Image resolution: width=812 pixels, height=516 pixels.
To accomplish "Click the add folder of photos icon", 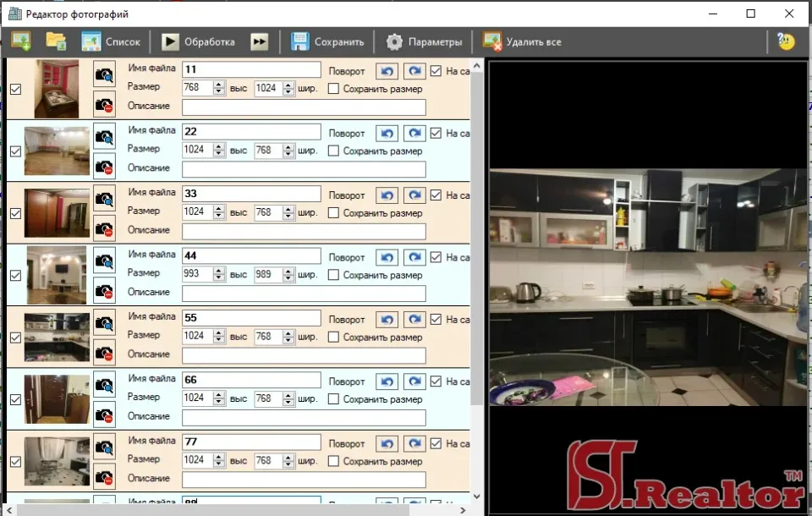I will [56, 41].
